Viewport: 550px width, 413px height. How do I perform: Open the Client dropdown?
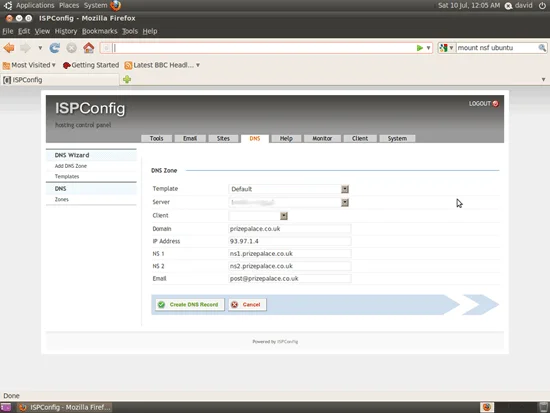(x=258, y=216)
